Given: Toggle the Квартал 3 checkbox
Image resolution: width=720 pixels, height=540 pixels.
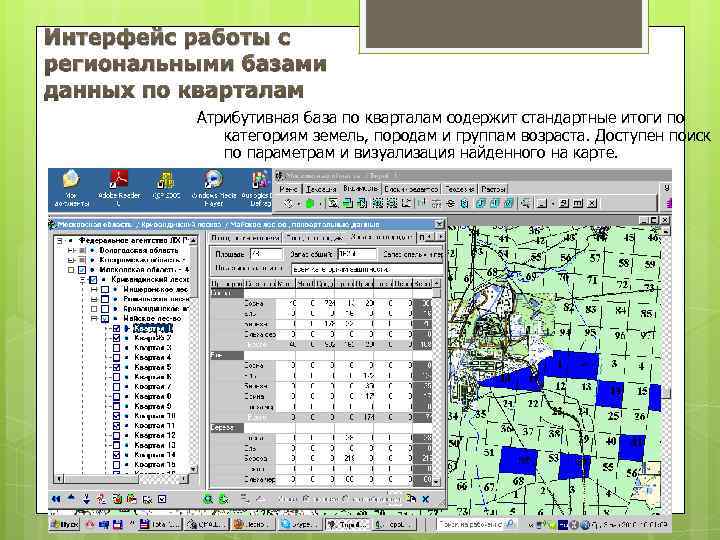Looking at the screenshot, I should point(116,348).
